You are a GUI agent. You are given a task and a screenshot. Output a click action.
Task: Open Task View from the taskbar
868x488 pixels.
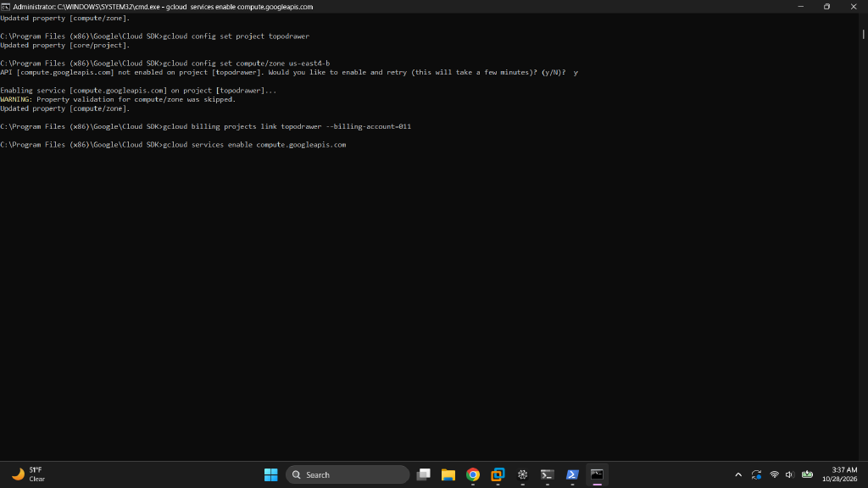424,474
